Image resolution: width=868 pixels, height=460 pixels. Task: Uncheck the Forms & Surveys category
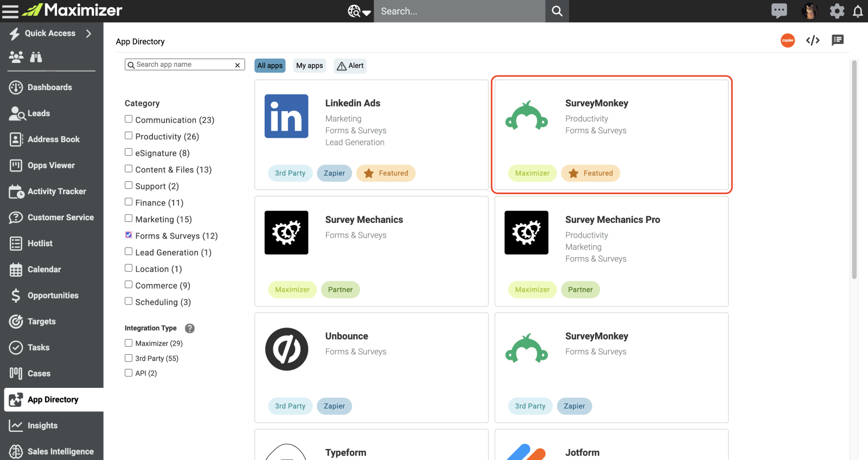(129, 235)
